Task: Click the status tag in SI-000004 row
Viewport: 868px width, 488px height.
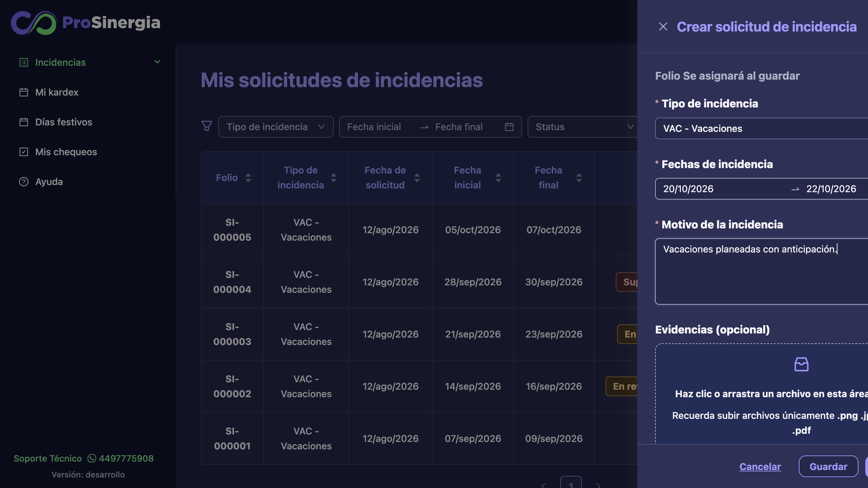Action: click(x=627, y=282)
